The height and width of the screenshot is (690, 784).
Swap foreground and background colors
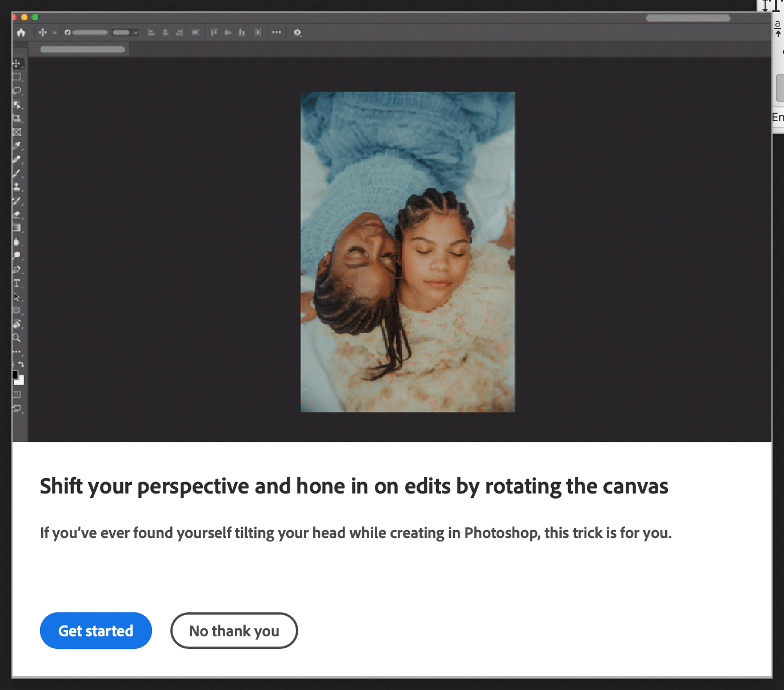[x=21, y=364]
